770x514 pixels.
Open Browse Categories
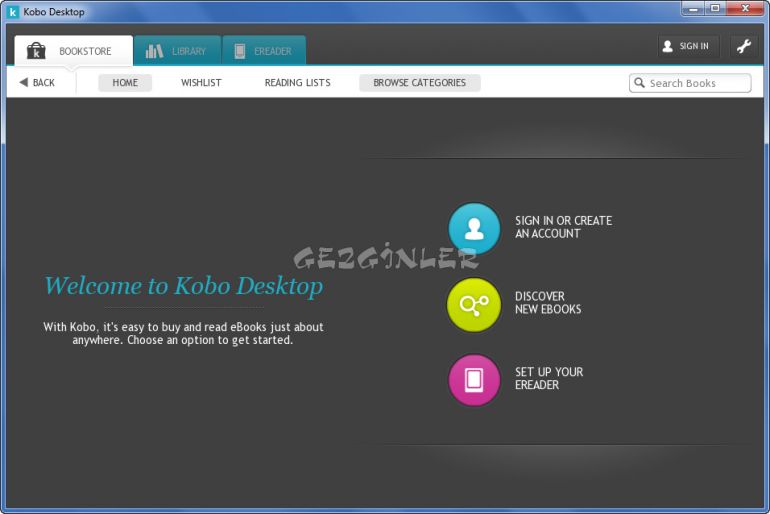point(419,82)
